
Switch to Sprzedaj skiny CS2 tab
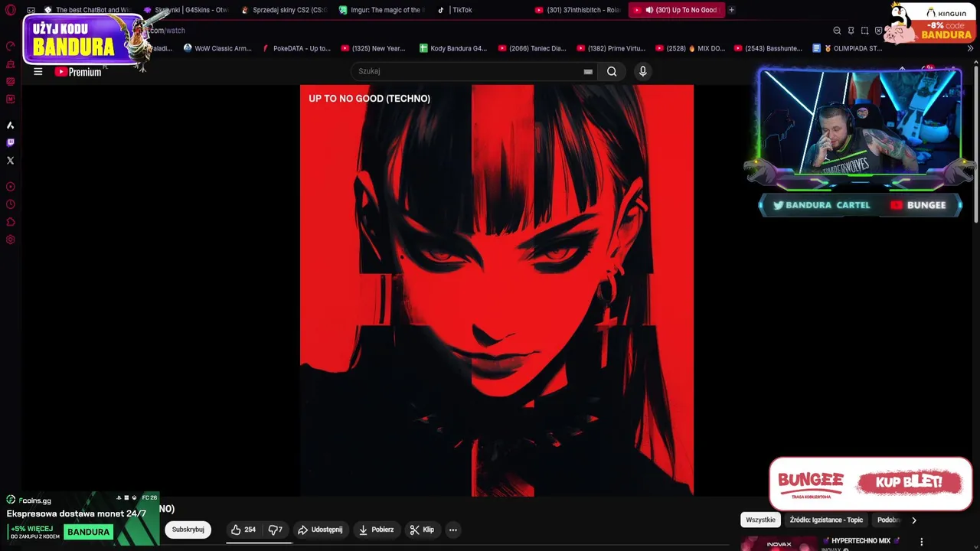point(284,10)
